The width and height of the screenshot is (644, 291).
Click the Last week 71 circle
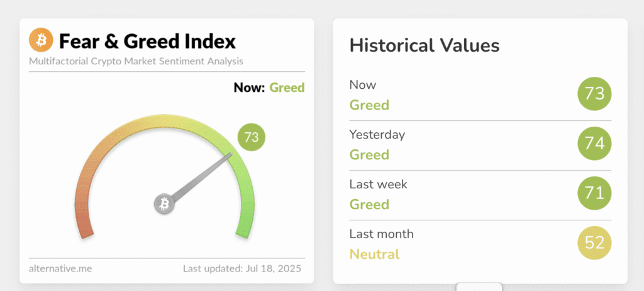tap(594, 194)
